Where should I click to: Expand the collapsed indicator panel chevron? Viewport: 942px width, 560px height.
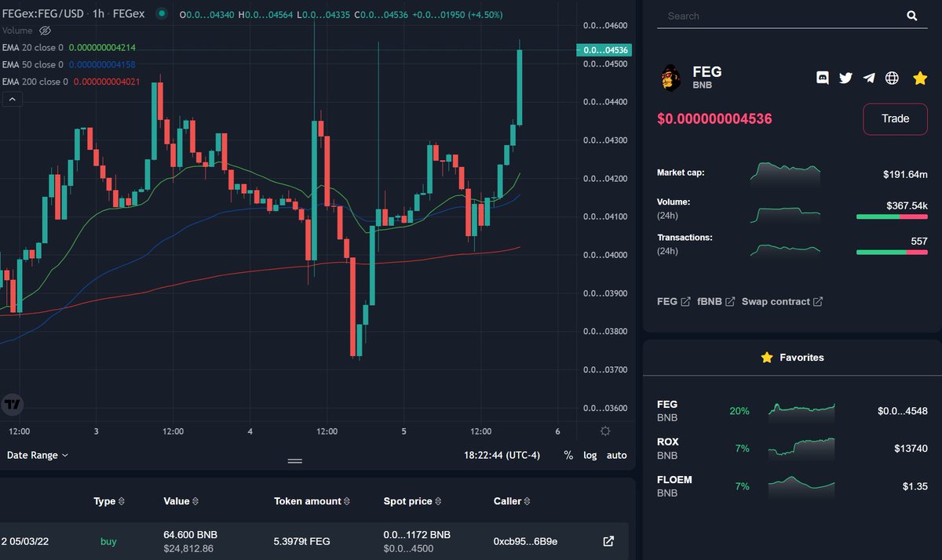[x=11, y=99]
